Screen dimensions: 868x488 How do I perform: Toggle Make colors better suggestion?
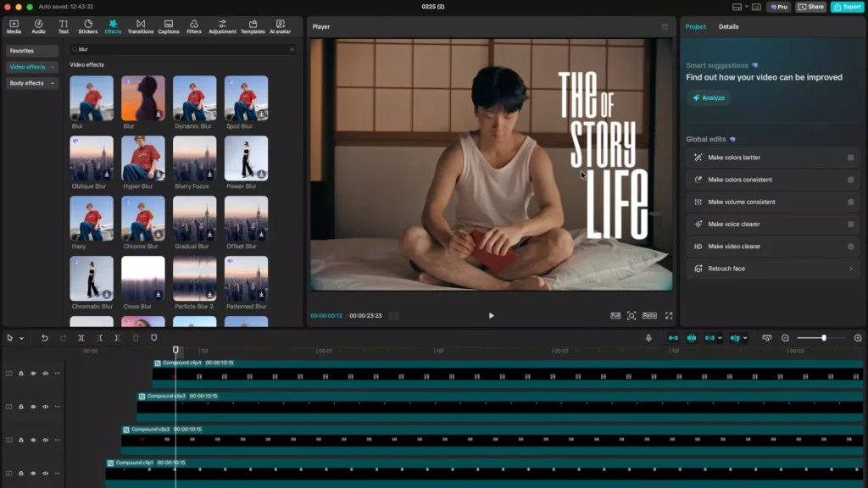[x=849, y=157]
